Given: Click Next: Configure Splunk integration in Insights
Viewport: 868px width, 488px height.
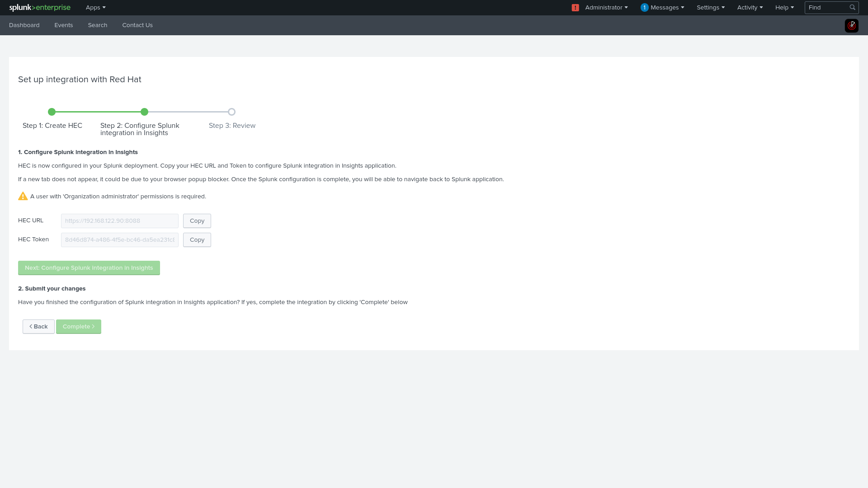Looking at the screenshot, I should pos(89,268).
